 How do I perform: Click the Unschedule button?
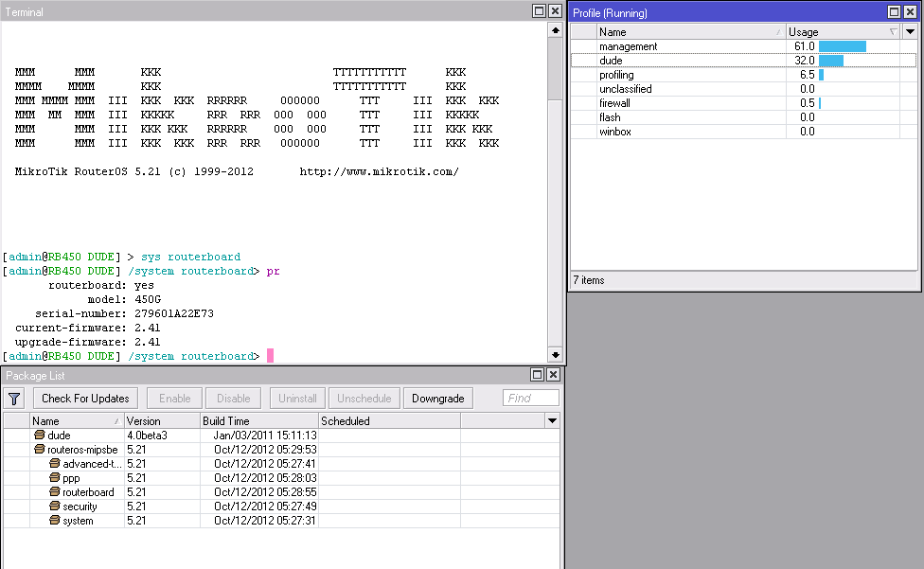click(364, 399)
